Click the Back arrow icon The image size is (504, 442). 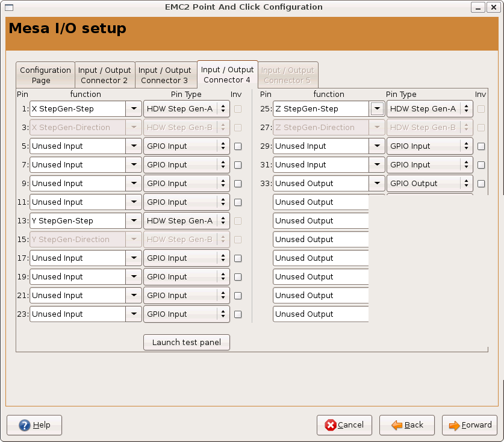point(397,425)
